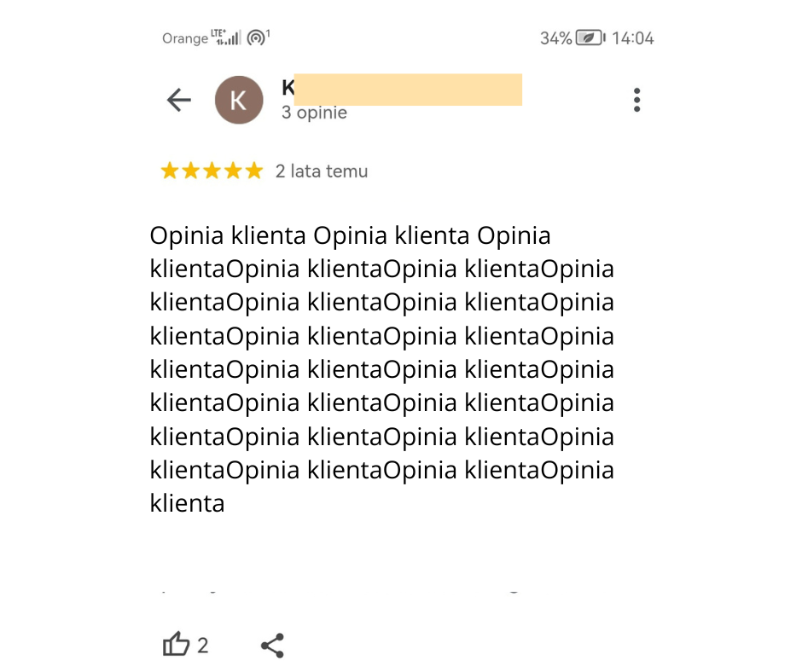Tap the Orange carrier label
Viewport: 802px width, 672px height.
point(185,38)
